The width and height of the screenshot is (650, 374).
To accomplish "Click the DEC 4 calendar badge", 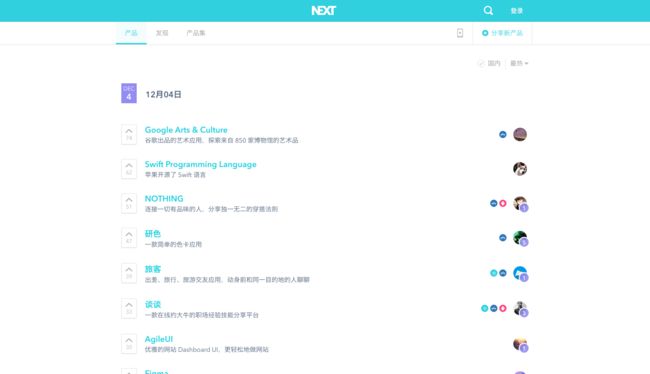I will point(129,93).
